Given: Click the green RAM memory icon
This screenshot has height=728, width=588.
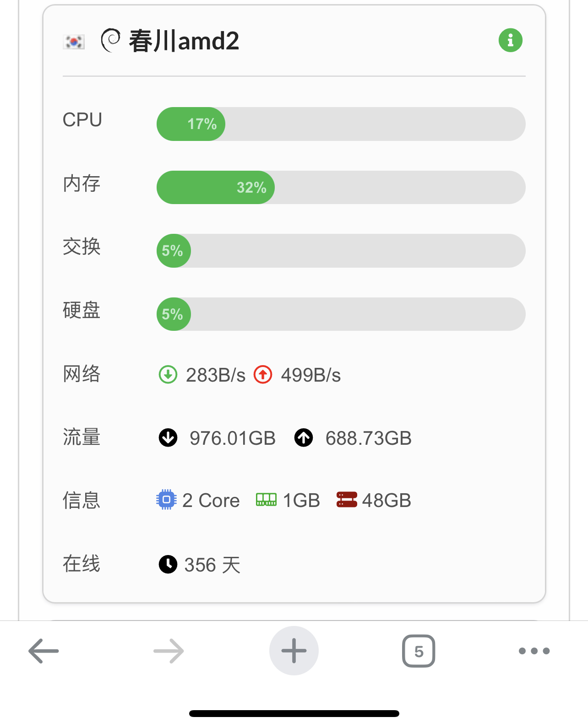Looking at the screenshot, I should [x=266, y=500].
